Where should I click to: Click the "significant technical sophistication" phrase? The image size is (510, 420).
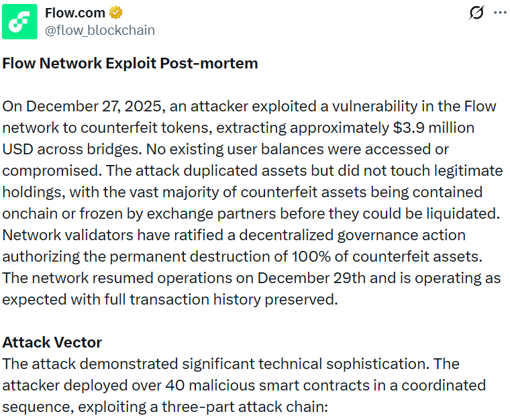tap(304, 364)
